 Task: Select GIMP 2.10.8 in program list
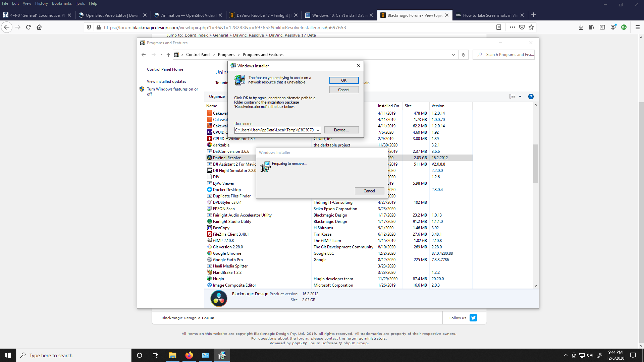(338, 241)
